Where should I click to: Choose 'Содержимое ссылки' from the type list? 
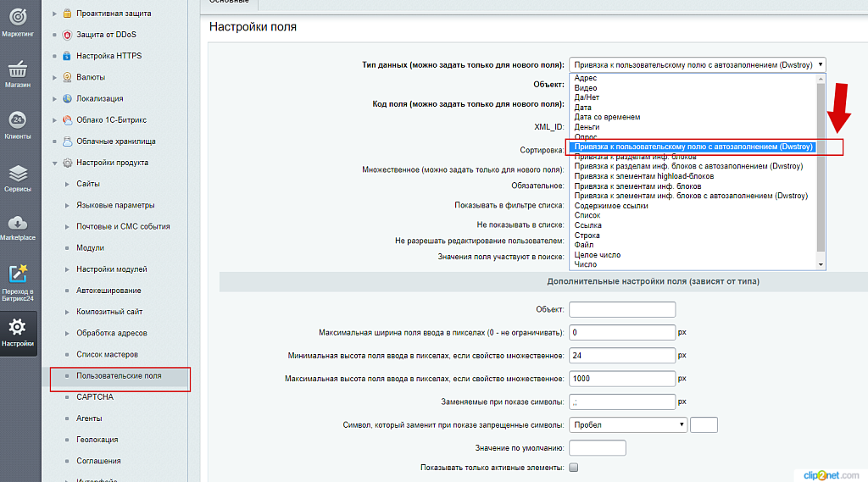coord(611,206)
